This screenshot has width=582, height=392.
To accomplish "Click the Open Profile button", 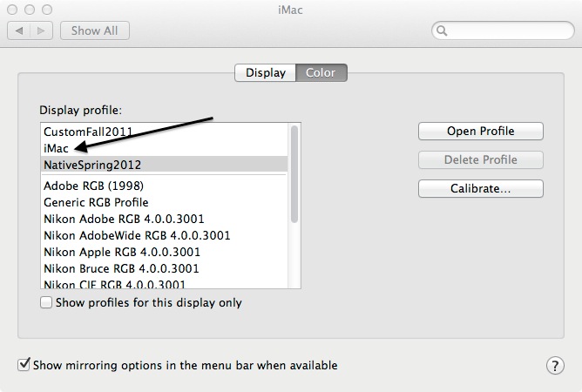I will [x=481, y=131].
